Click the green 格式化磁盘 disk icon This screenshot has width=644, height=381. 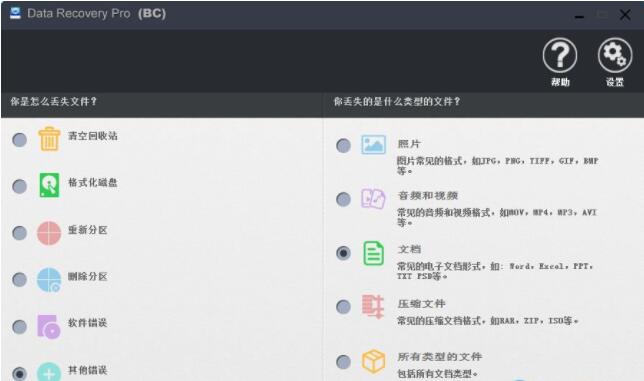(49, 185)
